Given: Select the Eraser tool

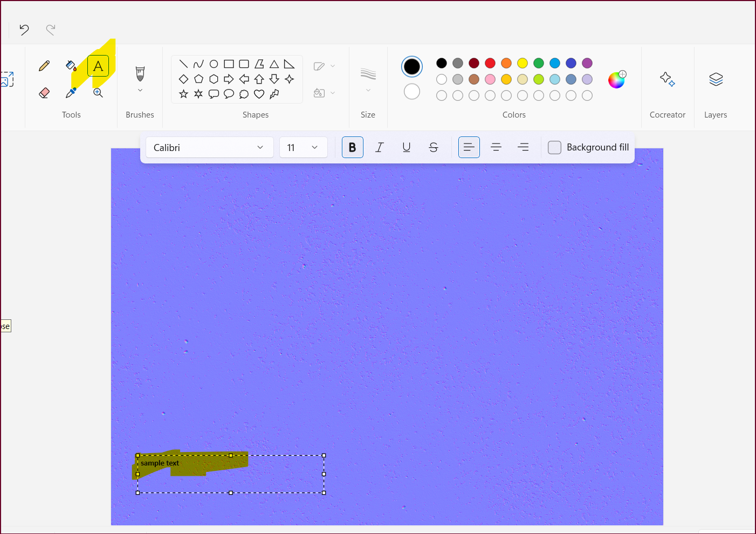Looking at the screenshot, I should pos(44,93).
